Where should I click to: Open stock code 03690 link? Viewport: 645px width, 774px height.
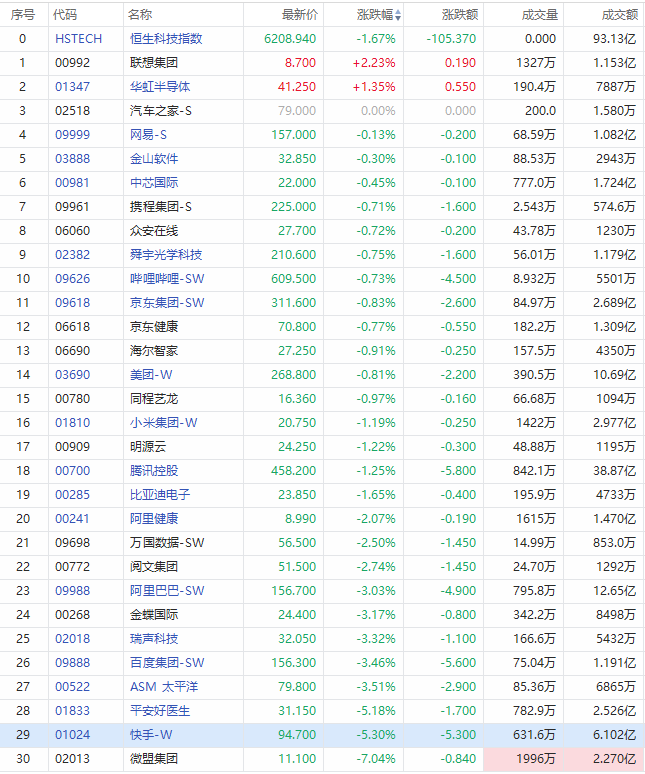tap(73, 375)
